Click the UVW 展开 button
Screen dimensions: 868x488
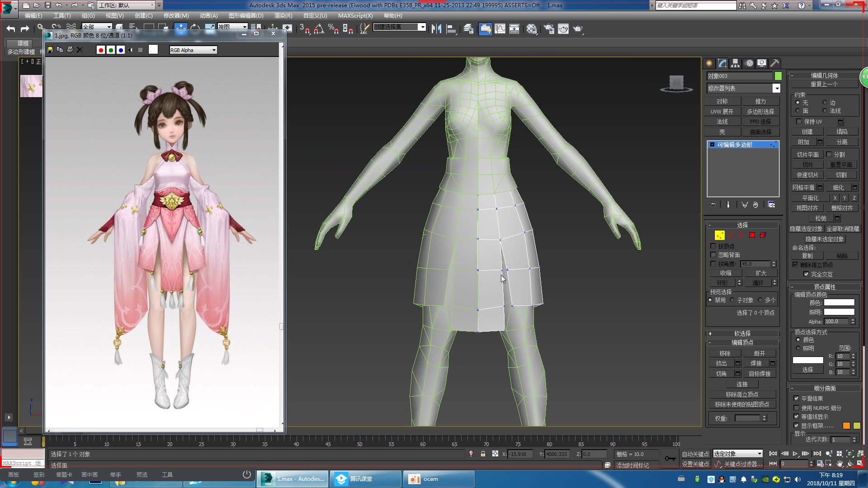pyautogui.click(x=722, y=111)
